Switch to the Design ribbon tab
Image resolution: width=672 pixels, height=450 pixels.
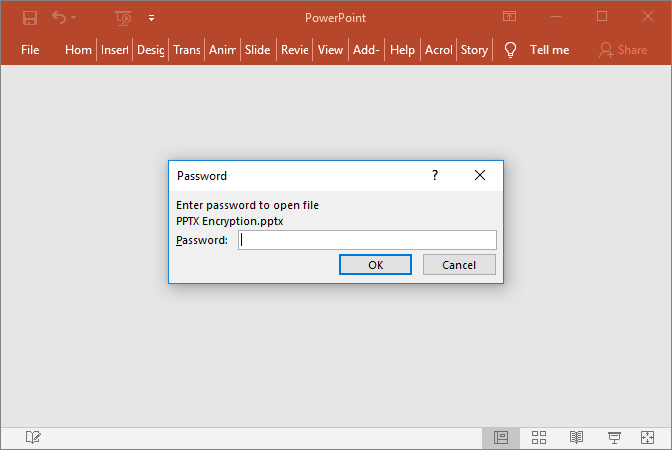[x=150, y=49]
